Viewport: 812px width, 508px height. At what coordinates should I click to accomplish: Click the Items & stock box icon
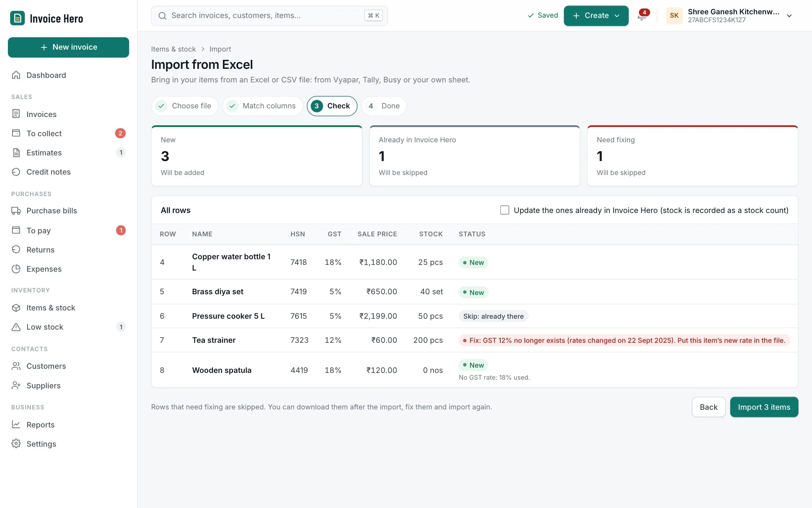click(x=16, y=308)
